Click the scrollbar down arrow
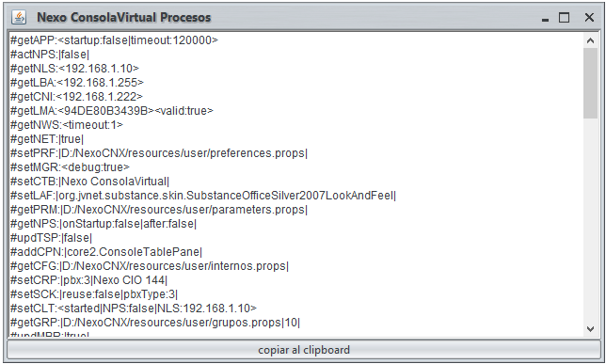606x364 pixels. 590,329
